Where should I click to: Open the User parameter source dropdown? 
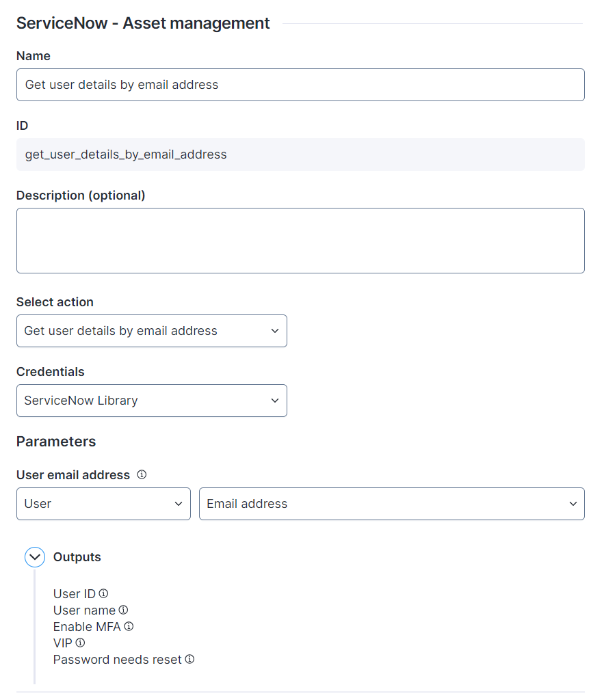(x=104, y=504)
